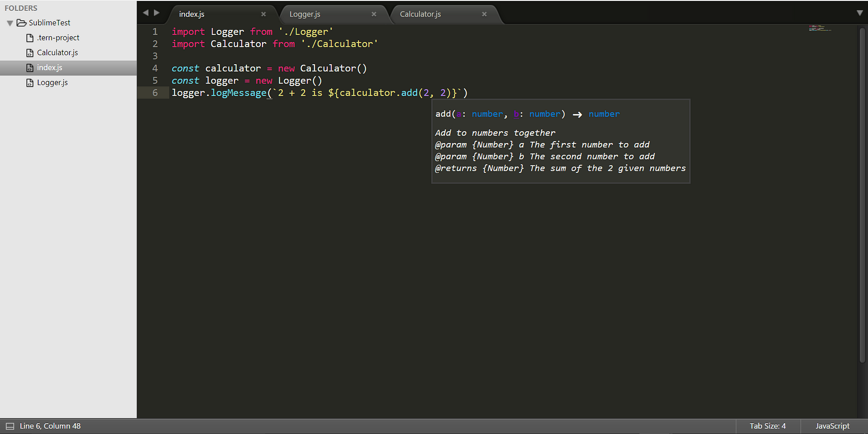Open .tern-project file in sidebar
This screenshot has height=434, width=868.
point(58,38)
